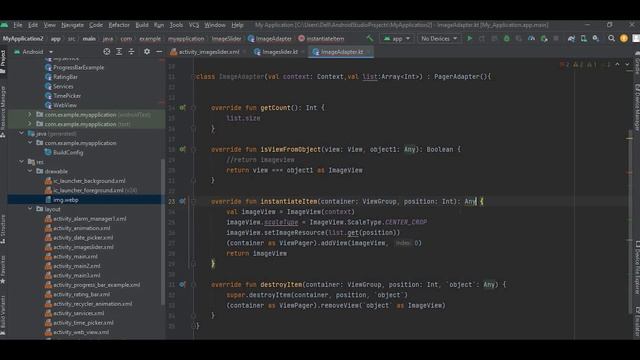The image size is (640, 360).
Task: Open Structure side tool window
Action: coord(3,229)
